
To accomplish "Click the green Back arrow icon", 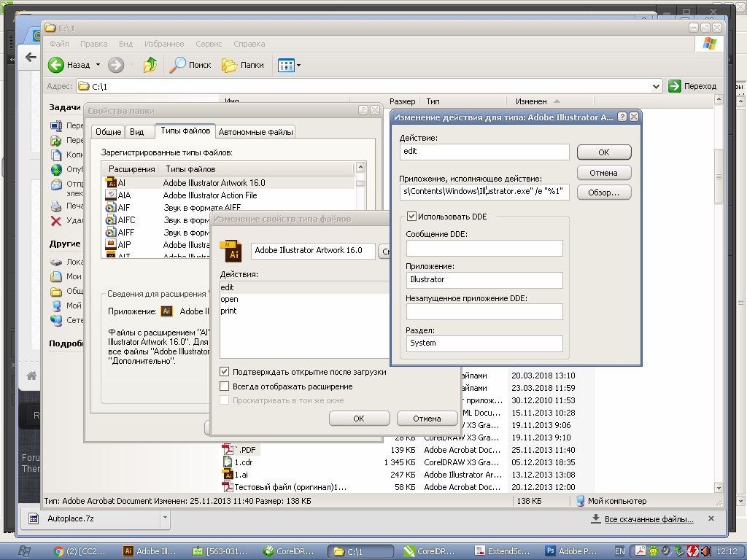I will pos(56,65).
